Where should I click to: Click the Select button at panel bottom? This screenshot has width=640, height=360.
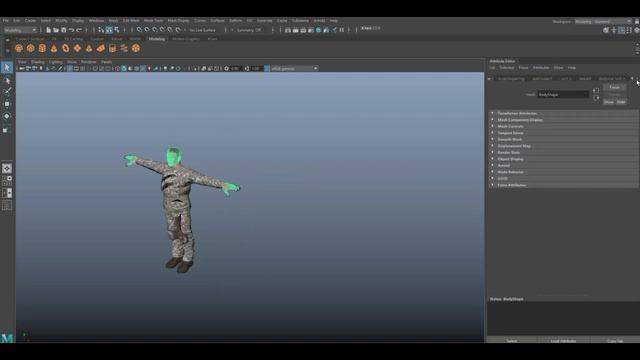(512, 340)
